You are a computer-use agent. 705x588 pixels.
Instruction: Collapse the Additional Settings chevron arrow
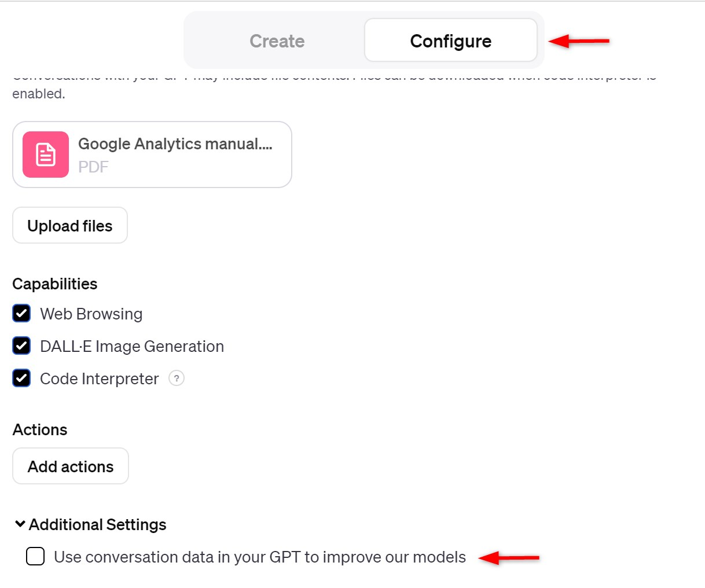tap(20, 524)
